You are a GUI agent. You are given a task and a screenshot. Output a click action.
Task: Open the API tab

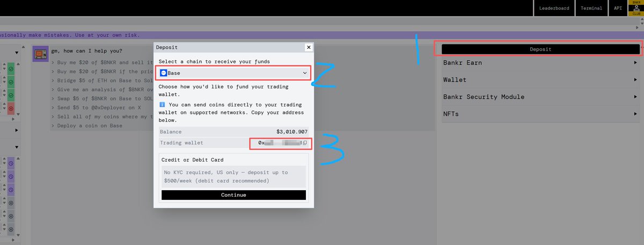(x=618, y=8)
